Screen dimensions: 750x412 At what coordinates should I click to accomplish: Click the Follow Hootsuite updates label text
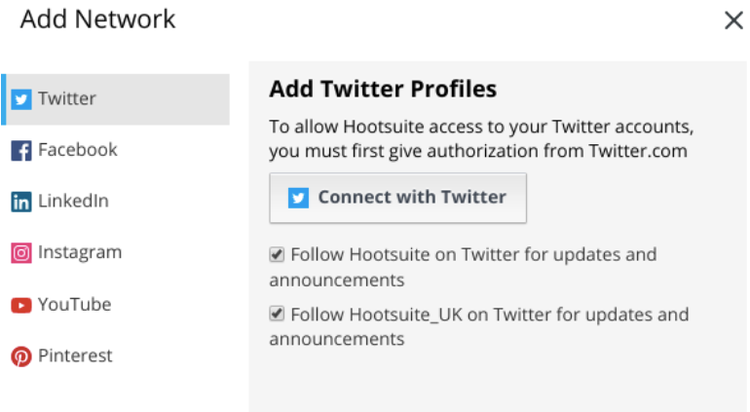pyautogui.click(x=463, y=267)
